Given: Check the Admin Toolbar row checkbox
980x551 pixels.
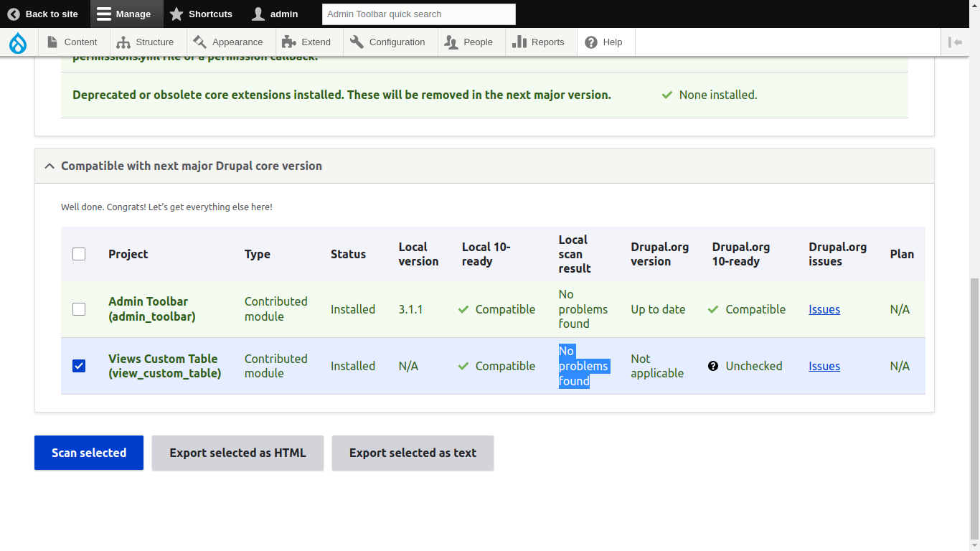Looking at the screenshot, I should (x=79, y=309).
